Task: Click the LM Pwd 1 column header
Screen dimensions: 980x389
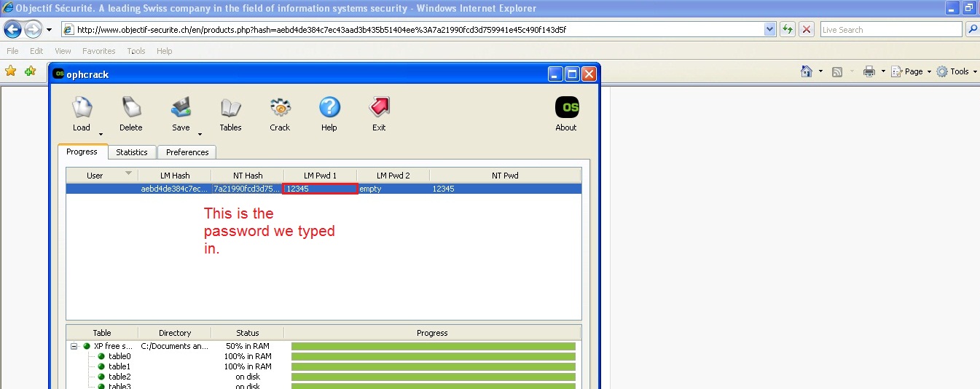Action: 320,175
